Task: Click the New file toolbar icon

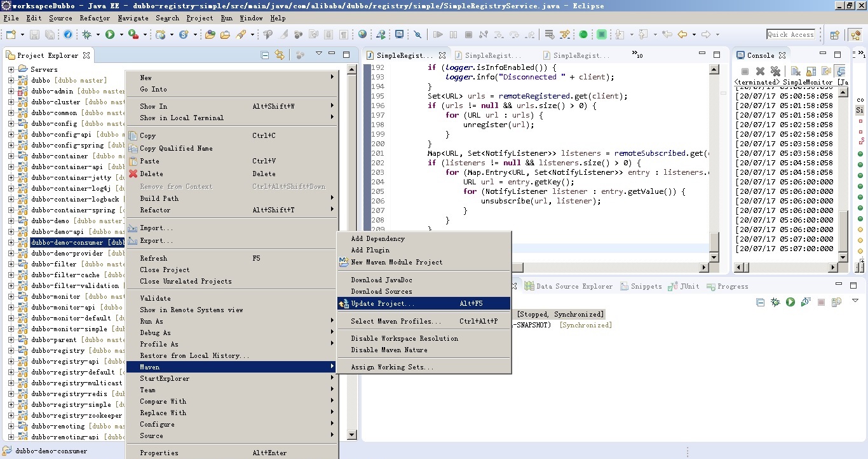Action: tap(11, 34)
